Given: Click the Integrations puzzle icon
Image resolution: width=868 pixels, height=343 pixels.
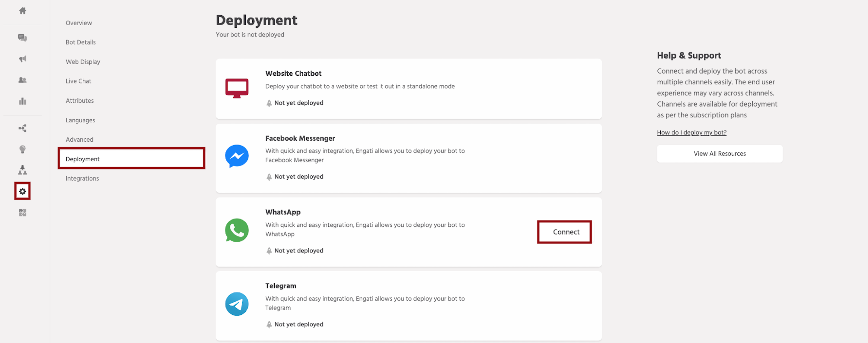Looking at the screenshot, I should 22,212.
